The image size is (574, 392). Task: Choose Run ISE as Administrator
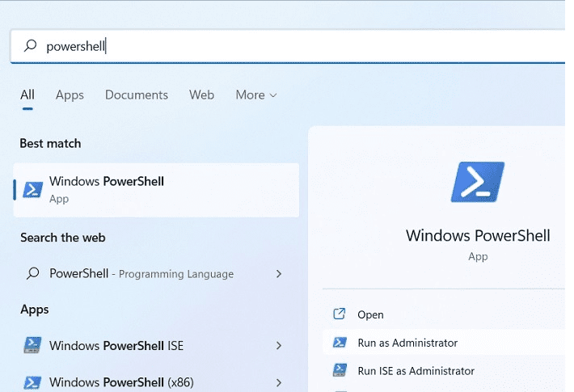coord(444,371)
